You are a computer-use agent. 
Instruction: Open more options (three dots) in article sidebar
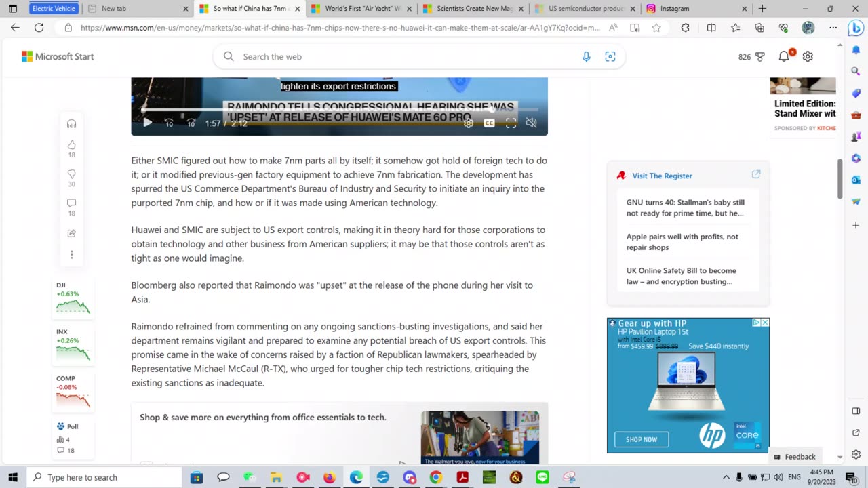71,255
